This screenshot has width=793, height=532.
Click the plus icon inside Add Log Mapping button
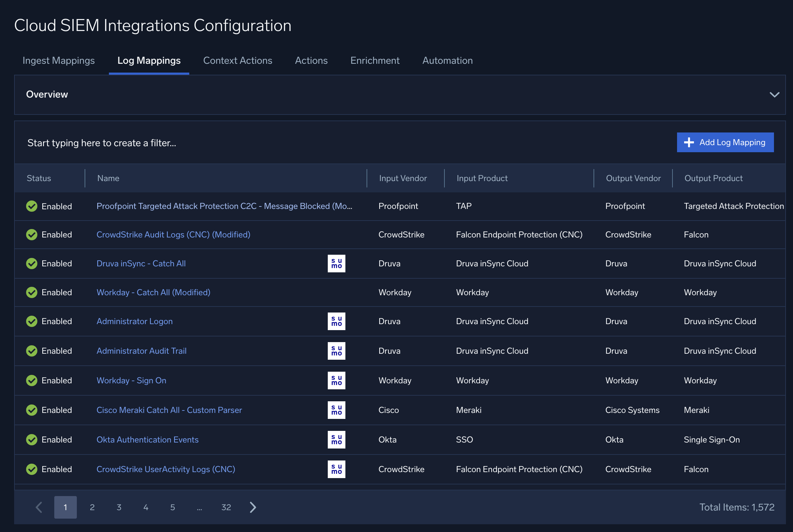click(x=689, y=142)
